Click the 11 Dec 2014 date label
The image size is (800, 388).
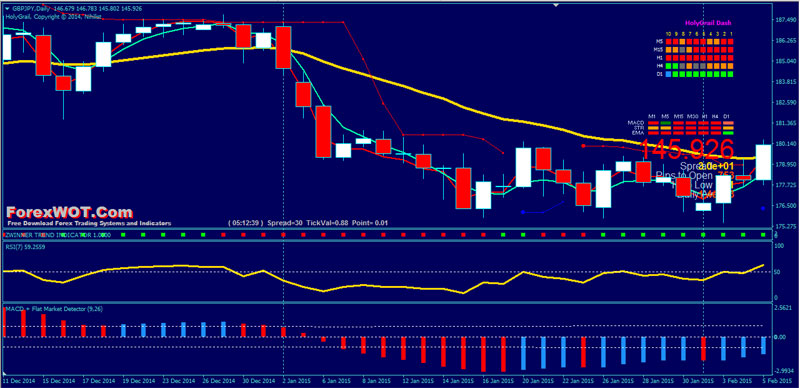[19, 381]
